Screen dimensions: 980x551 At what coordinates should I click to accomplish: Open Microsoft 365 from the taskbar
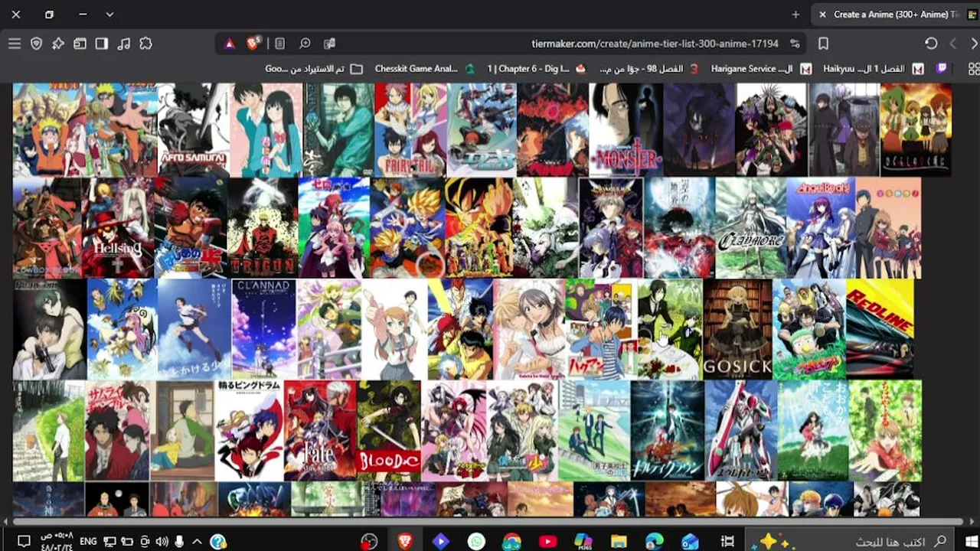583,541
